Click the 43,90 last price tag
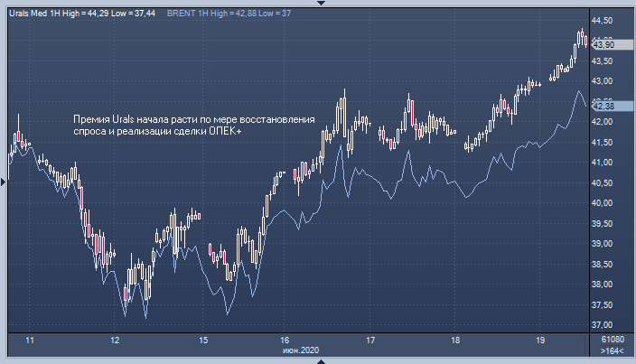636x364 pixels. [x=603, y=43]
